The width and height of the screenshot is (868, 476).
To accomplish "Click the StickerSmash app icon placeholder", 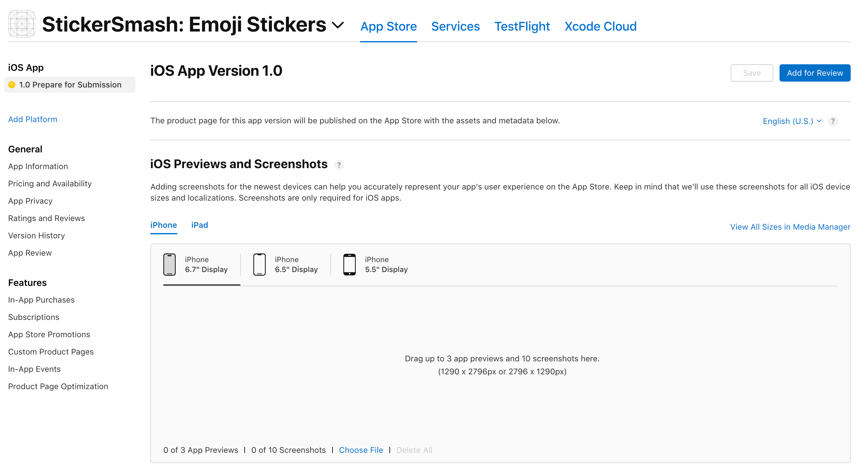I will 22,24.
